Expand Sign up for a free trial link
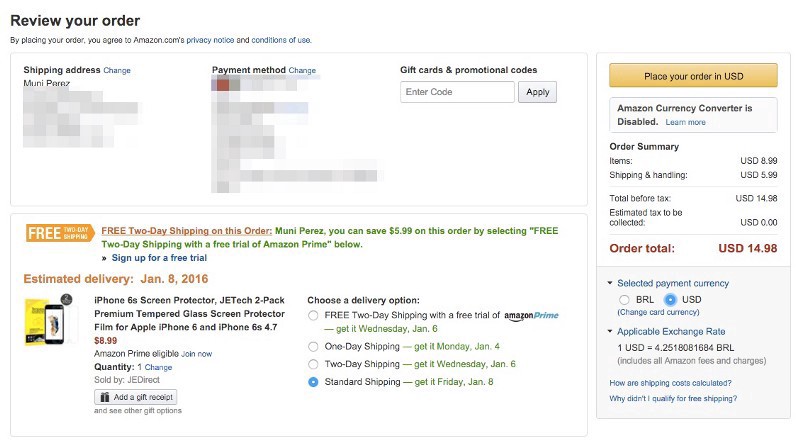 pyautogui.click(x=160, y=257)
